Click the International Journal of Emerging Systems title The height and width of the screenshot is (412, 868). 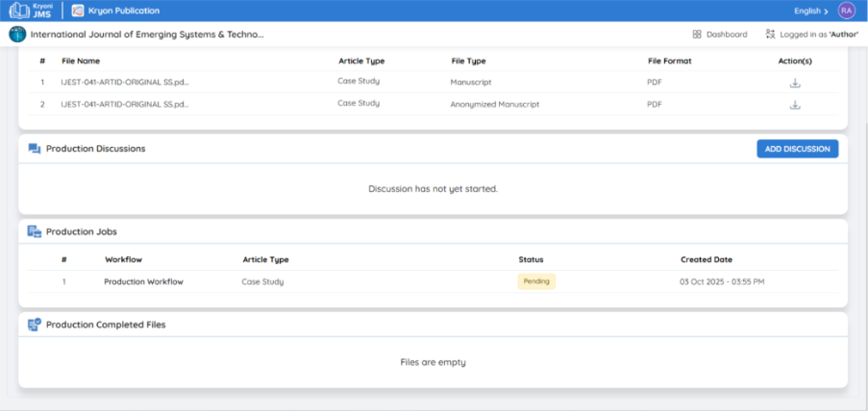[147, 35]
